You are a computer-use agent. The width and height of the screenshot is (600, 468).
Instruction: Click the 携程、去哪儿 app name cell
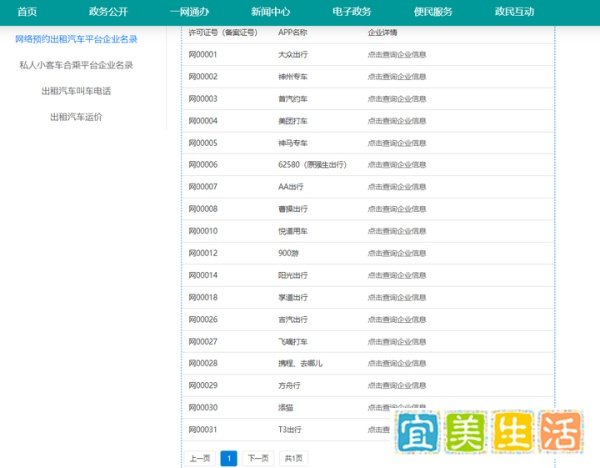300,364
